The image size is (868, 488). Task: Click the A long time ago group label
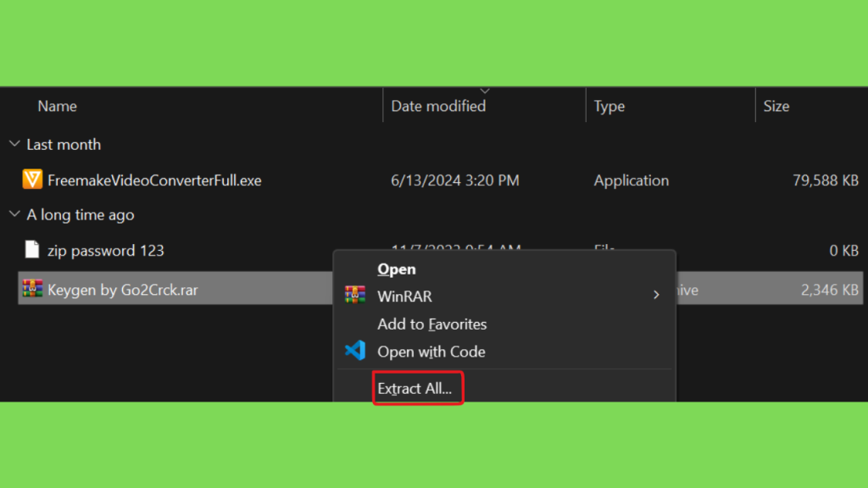81,214
